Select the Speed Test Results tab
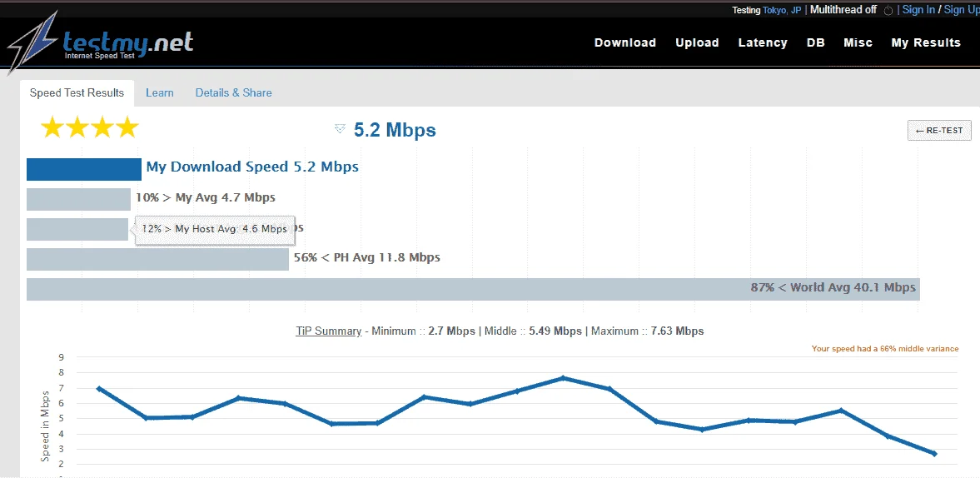This screenshot has width=980, height=478. point(77,92)
